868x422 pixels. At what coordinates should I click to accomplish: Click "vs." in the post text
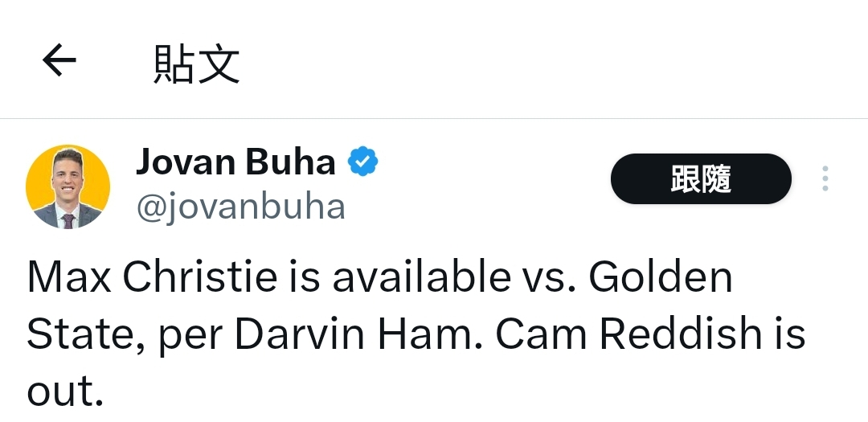click(x=549, y=278)
